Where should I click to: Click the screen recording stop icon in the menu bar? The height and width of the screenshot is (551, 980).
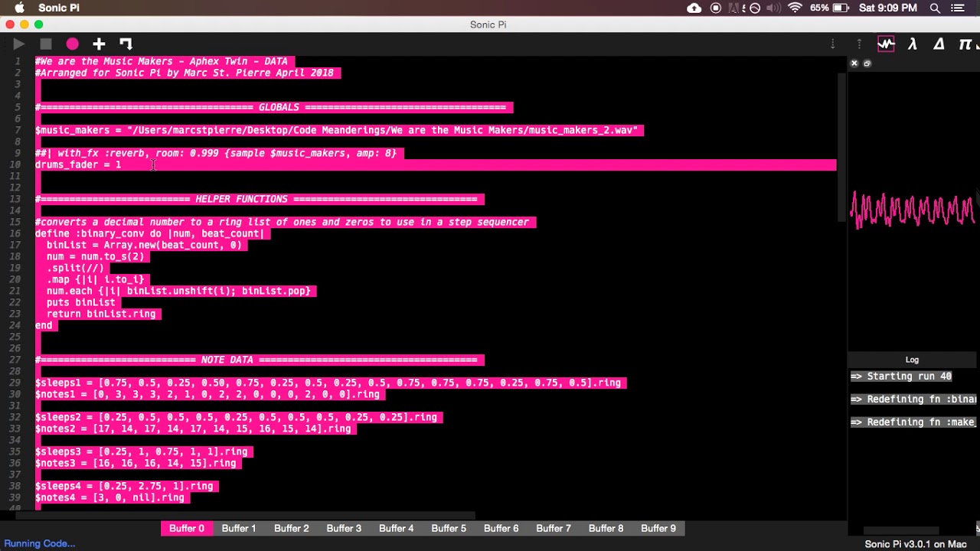point(716,8)
